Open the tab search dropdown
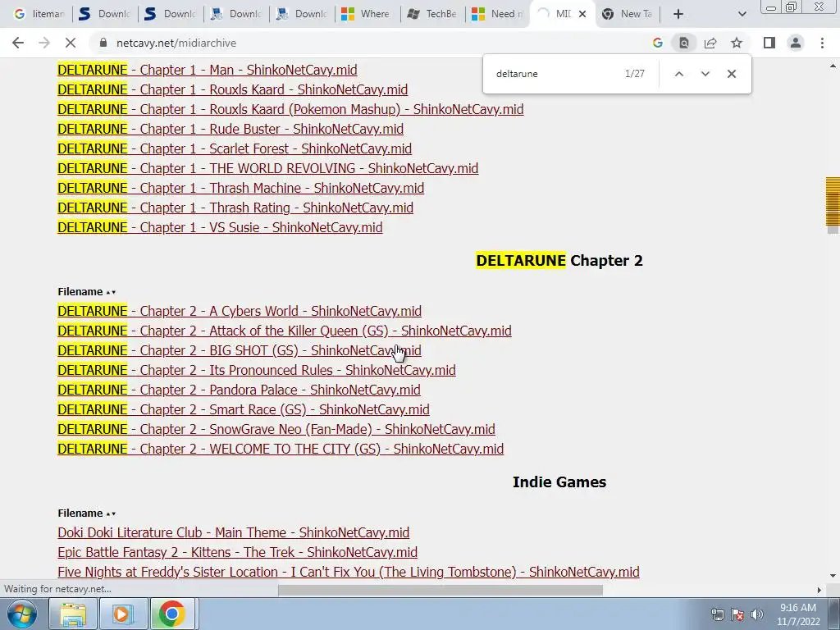The image size is (840, 630). click(x=742, y=14)
